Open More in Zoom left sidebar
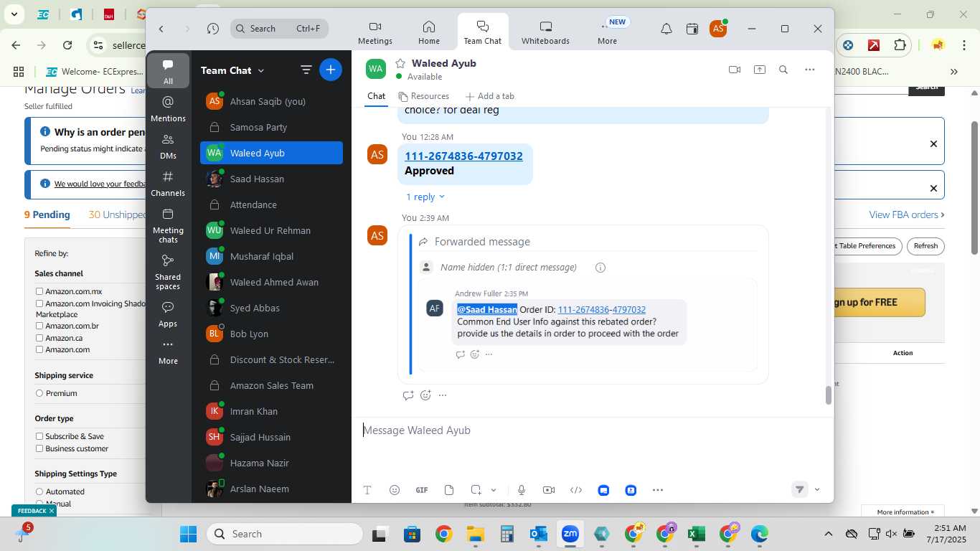 tap(168, 352)
